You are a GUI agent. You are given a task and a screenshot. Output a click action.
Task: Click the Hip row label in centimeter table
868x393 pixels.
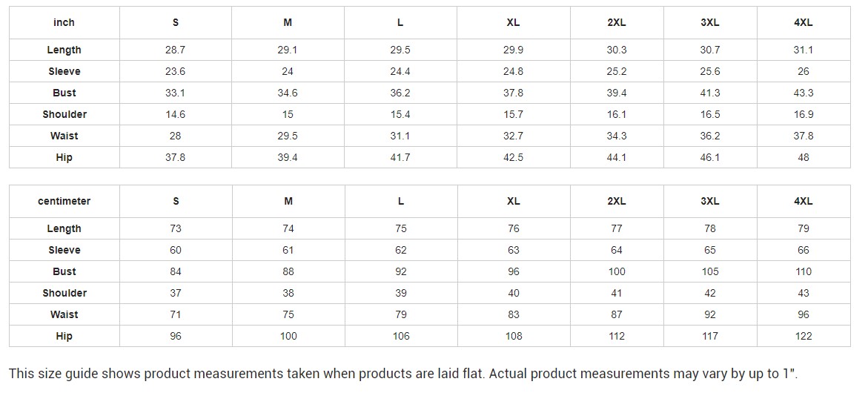coord(64,336)
